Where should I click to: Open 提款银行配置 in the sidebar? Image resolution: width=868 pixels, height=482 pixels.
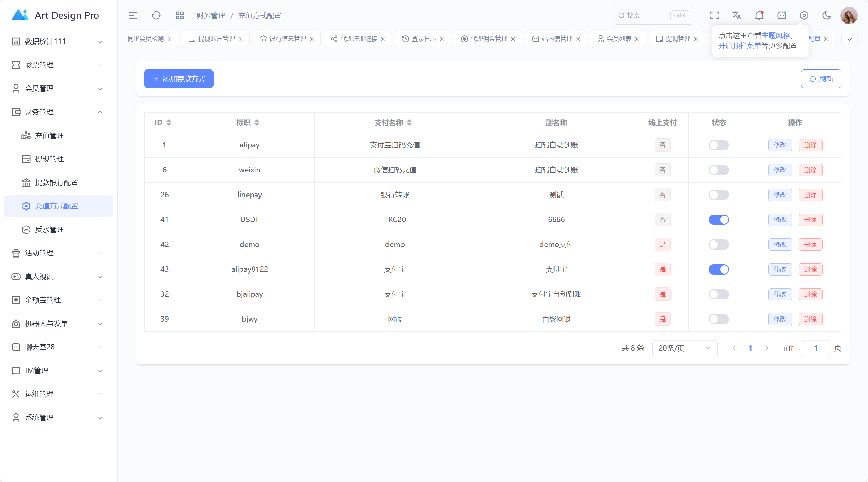coord(59,183)
